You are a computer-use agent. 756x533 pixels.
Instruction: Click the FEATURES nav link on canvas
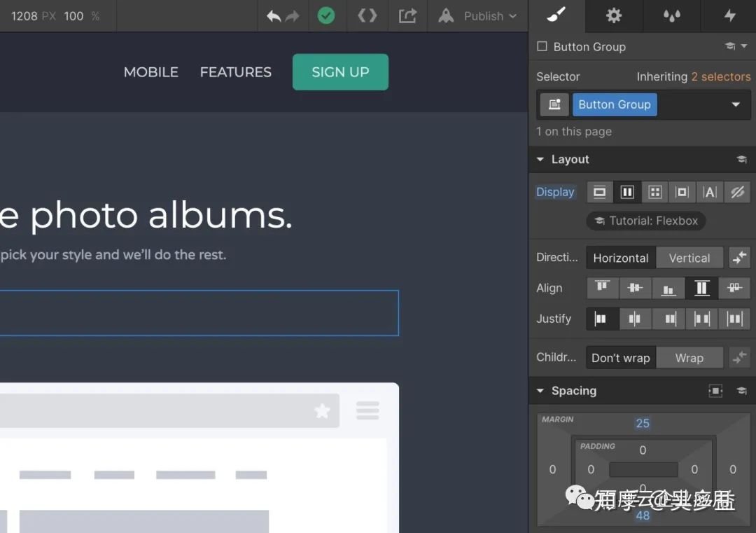coord(236,72)
